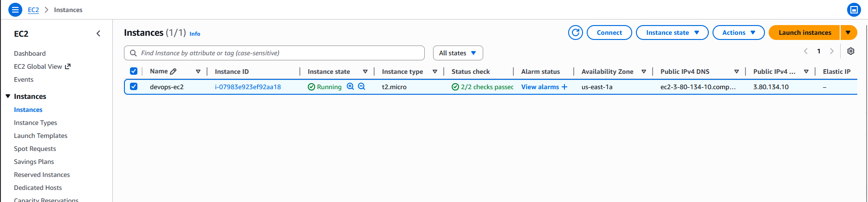This screenshot has width=868, height=202.
Task: Click the CloudShell icon at top right
Action: 854,9
